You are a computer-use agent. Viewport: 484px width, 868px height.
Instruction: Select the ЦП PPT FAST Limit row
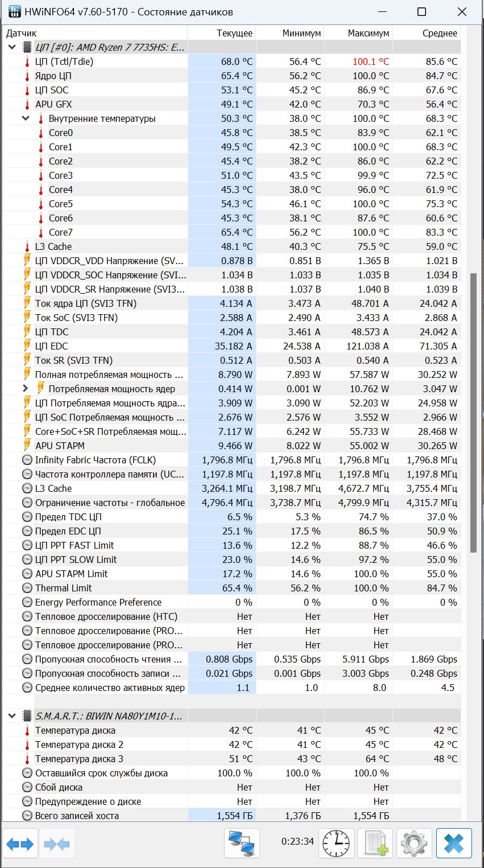(x=231, y=545)
